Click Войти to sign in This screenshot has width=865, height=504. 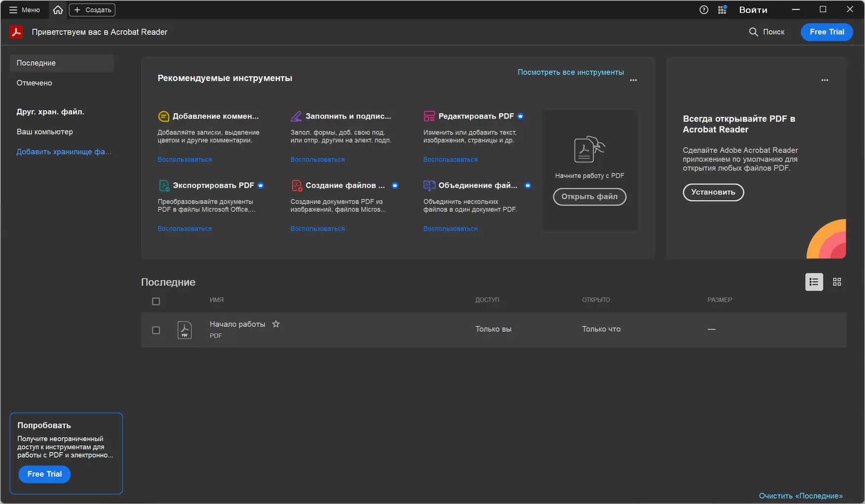point(753,10)
